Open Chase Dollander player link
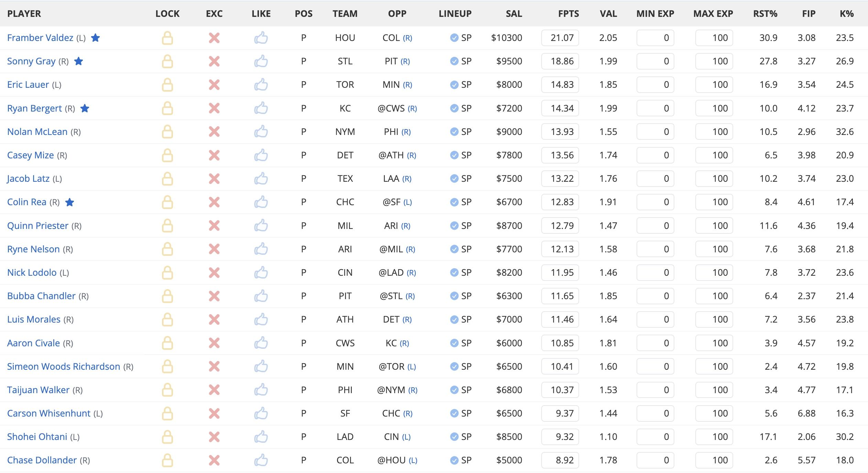Screen dimensions: 868x473 tap(42, 460)
